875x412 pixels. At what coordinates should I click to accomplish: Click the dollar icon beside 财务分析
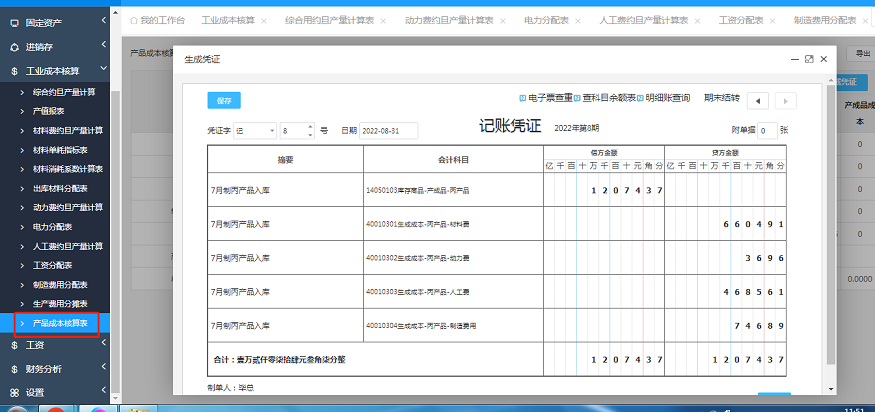[15, 369]
